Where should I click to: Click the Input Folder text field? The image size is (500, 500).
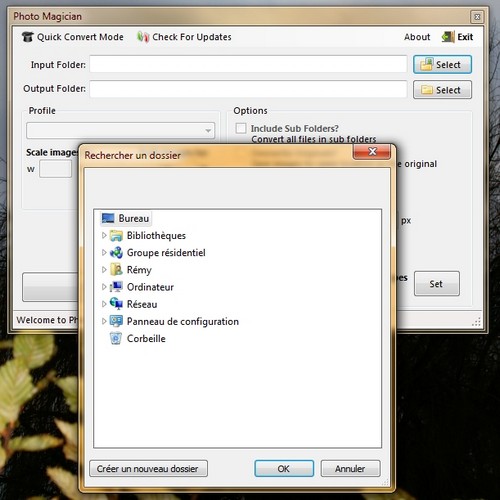point(248,64)
